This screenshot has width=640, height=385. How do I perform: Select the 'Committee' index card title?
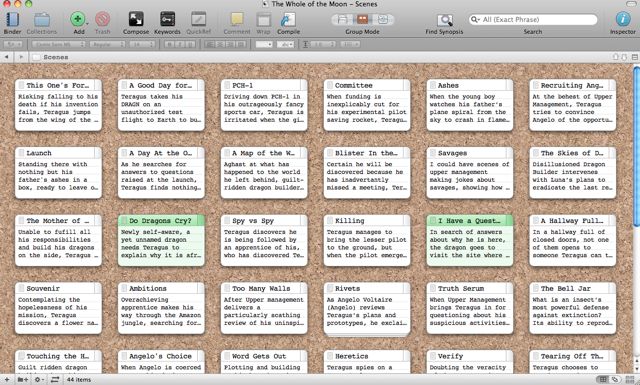pos(353,85)
